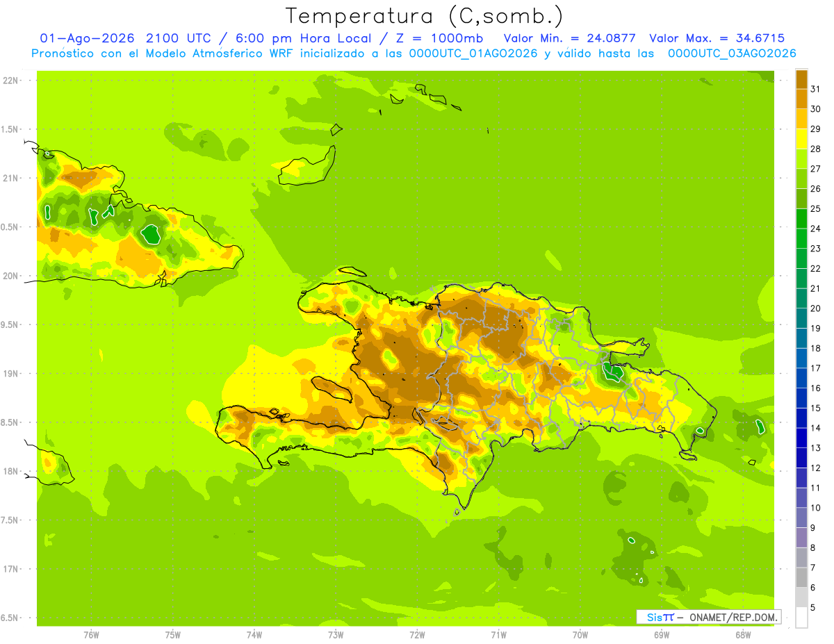Click the longitude label '69W'
This screenshot has height=644, width=834.
click(x=662, y=634)
